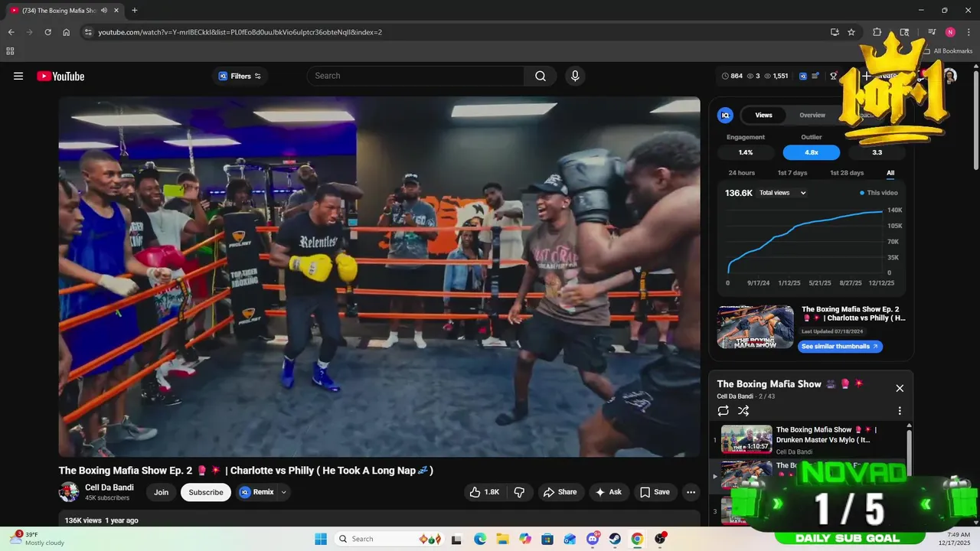Like the video with 1.8K likes
The width and height of the screenshot is (980, 551).
pyautogui.click(x=485, y=492)
